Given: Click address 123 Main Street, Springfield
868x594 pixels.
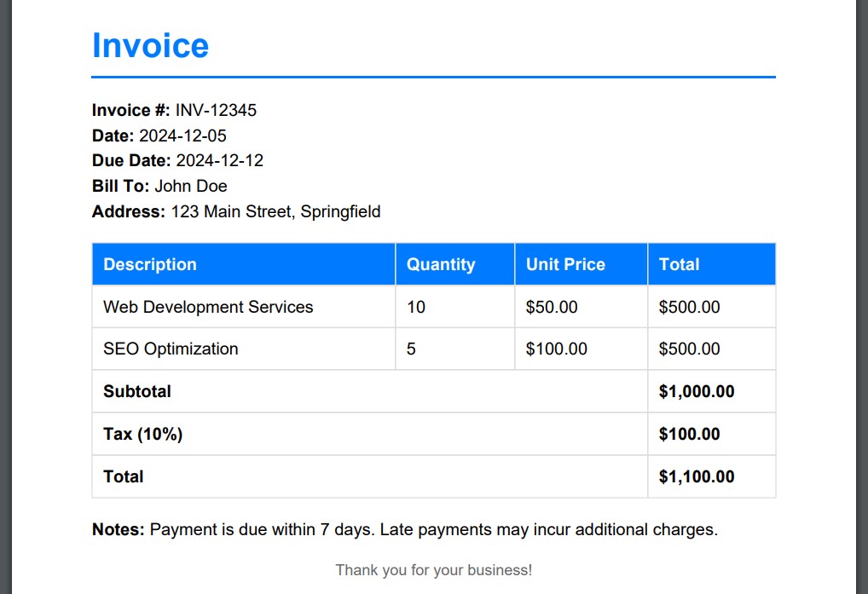Looking at the screenshot, I should 275,212.
